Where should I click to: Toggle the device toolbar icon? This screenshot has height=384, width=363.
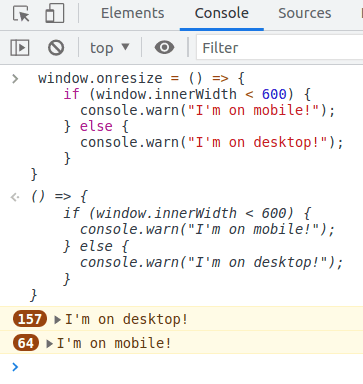point(55,13)
